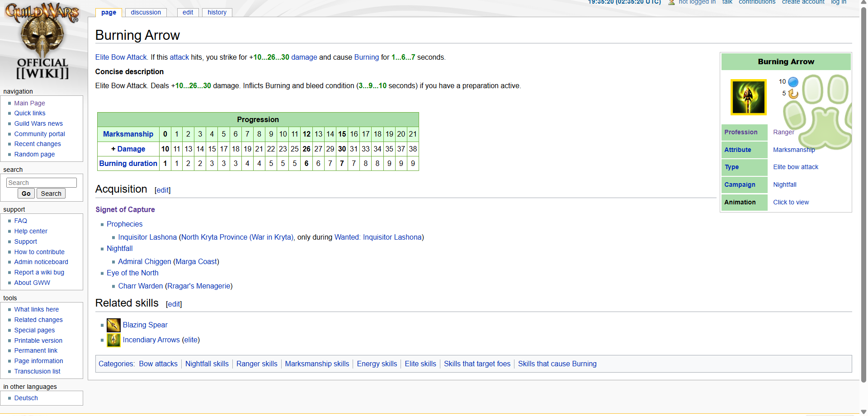Click the Burning Arrow skill icon

coord(749,97)
